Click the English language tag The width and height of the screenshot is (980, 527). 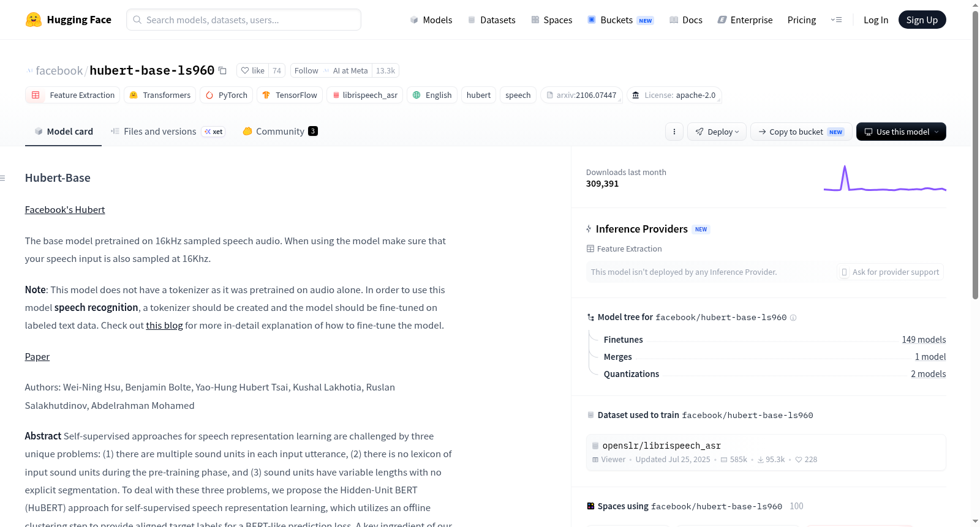pyautogui.click(x=432, y=95)
